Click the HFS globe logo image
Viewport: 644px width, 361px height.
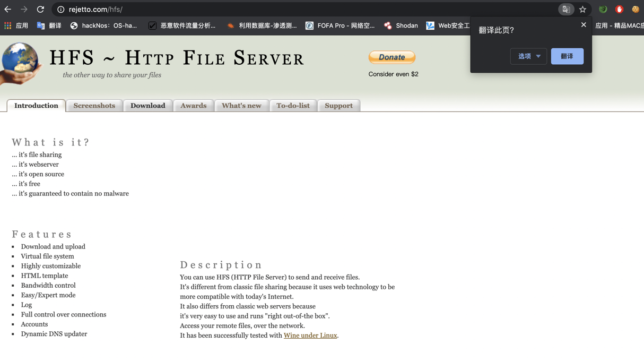(x=21, y=64)
